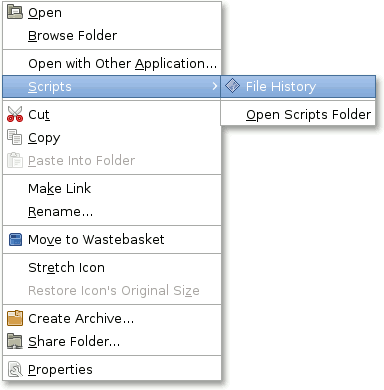This screenshot has height=390, width=384.
Task: Click the orange archive box icon
Action: click(x=15, y=318)
